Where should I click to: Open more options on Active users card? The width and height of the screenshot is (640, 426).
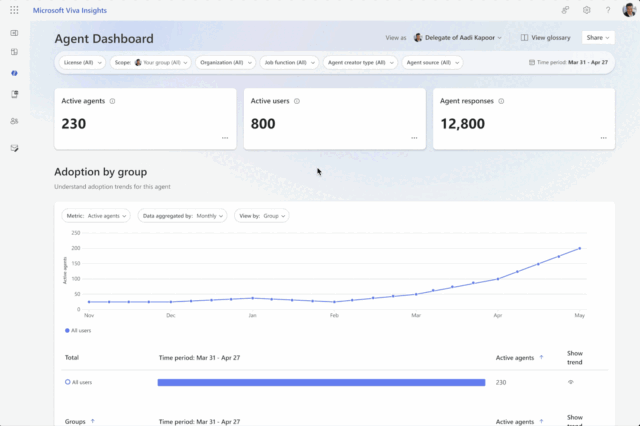pos(414,138)
